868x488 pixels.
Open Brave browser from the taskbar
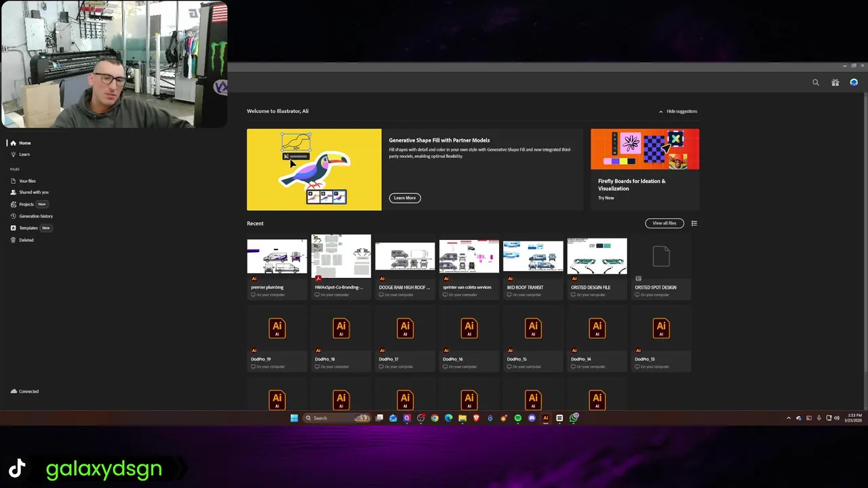[x=476, y=418]
